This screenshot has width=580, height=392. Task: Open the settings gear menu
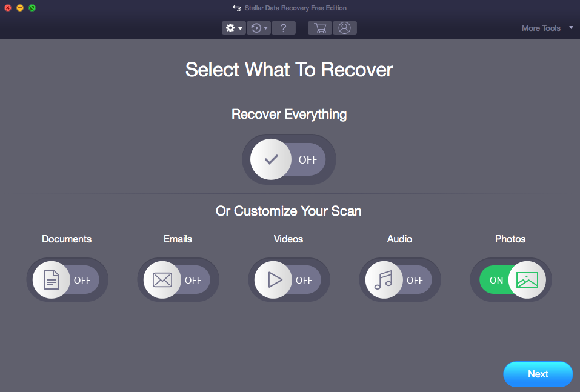tap(234, 28)
